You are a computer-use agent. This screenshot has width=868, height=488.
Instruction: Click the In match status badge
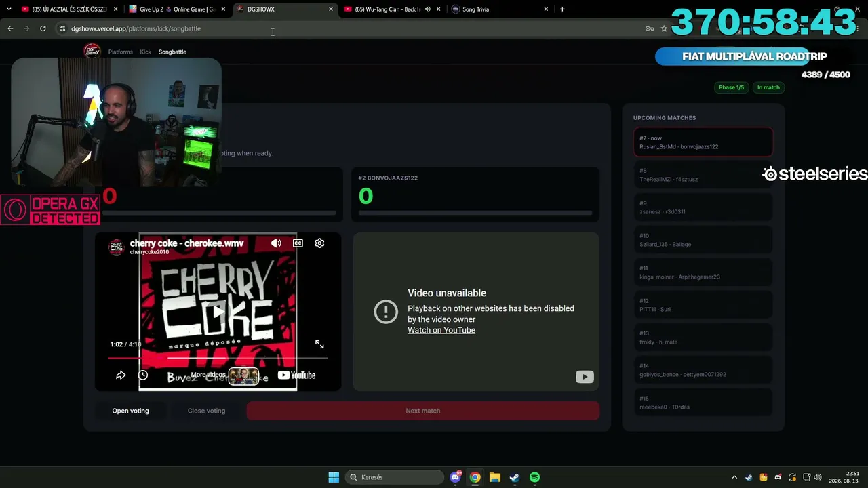tap(768, 87)
